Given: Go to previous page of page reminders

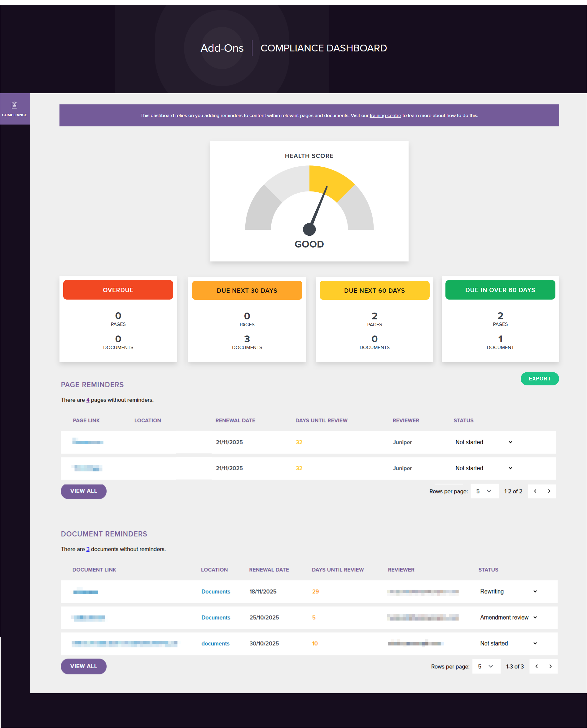Looking at the screenshot, I should (x=535, y=491).
